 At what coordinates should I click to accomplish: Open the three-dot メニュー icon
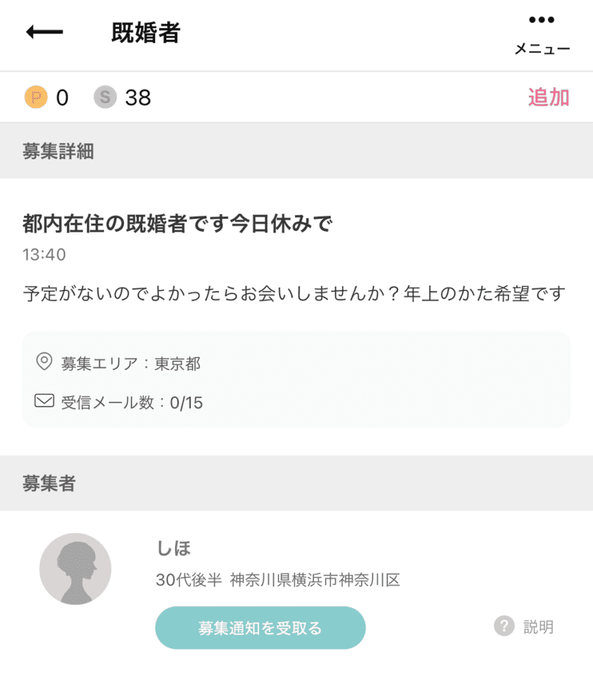click(542, 20)
